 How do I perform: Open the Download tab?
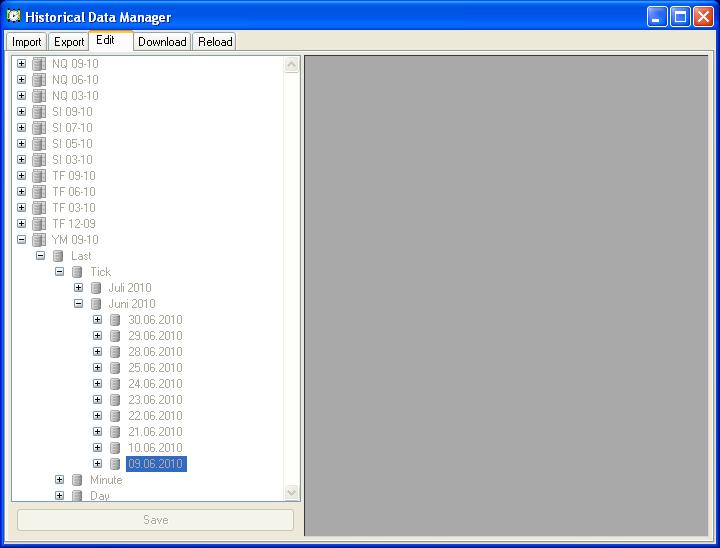(x=162, y=42)
